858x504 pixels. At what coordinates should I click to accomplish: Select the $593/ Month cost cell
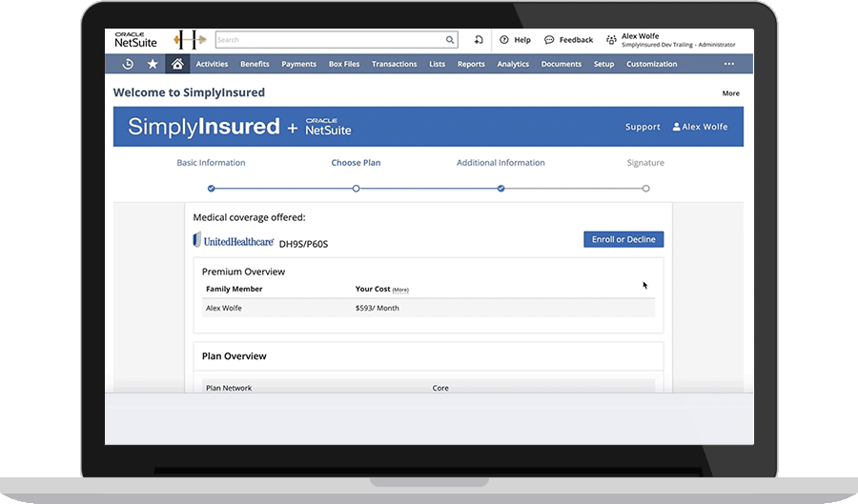(x=377, y=309)
